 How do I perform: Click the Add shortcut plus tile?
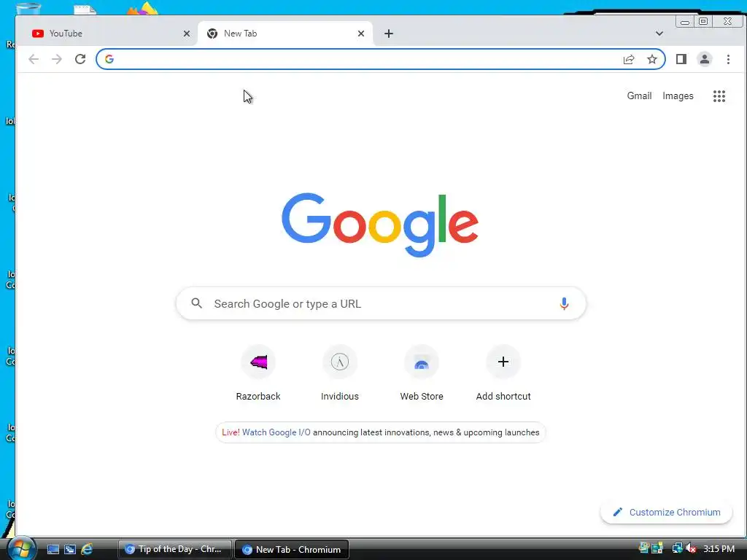click(x=503, y=373)
